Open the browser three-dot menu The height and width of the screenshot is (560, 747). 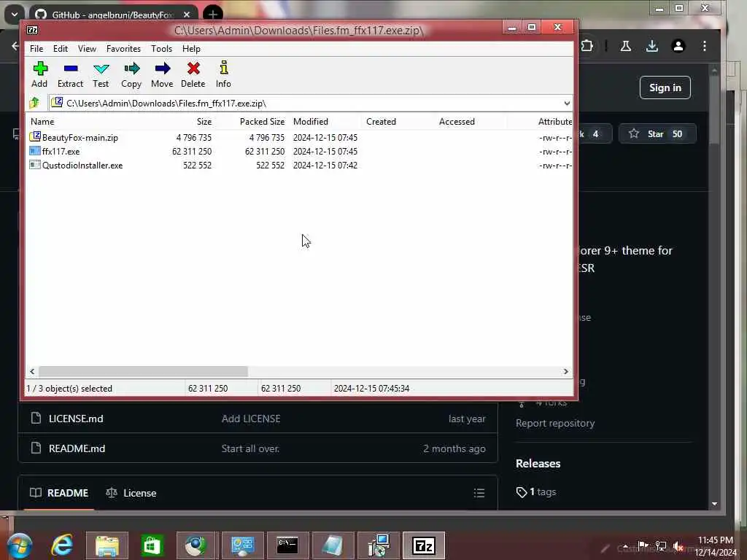[x=705, y=46]
